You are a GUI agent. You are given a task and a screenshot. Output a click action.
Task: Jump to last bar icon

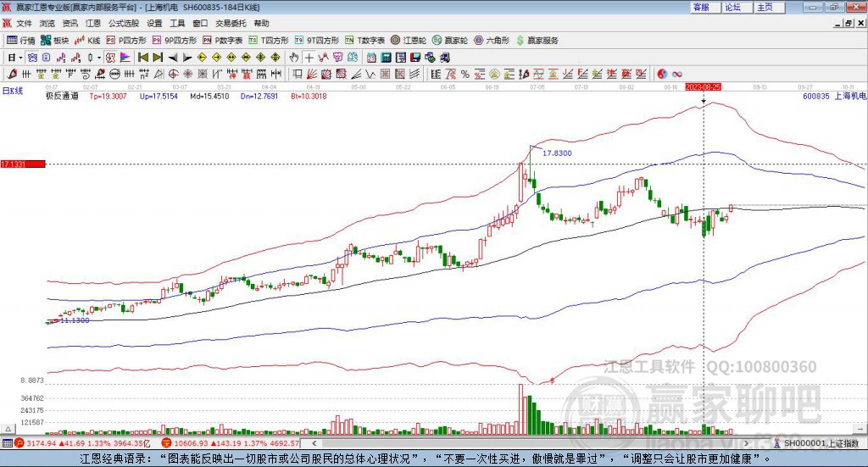click(158, 58)
